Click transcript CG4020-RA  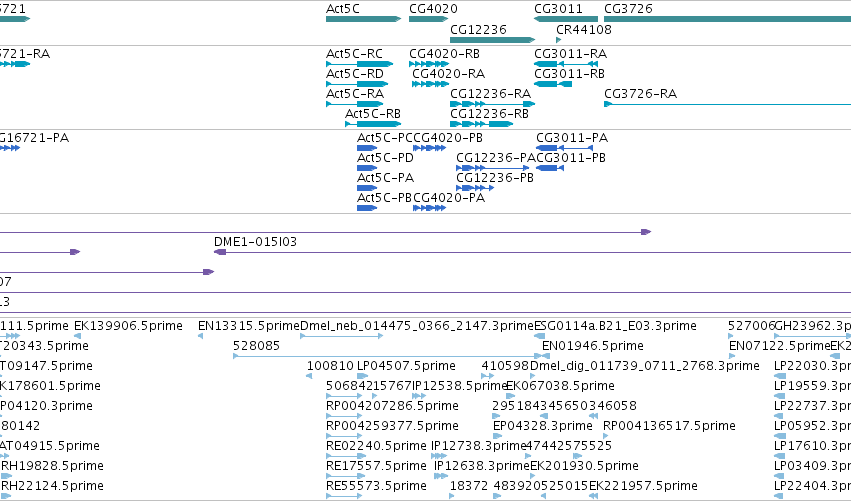coord(448,74)
